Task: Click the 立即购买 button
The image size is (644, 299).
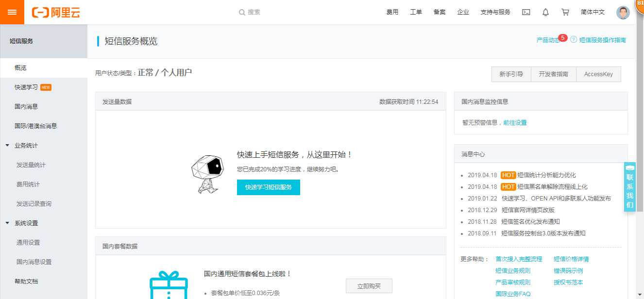Action: pyautogui.click(x=369, y=286)
